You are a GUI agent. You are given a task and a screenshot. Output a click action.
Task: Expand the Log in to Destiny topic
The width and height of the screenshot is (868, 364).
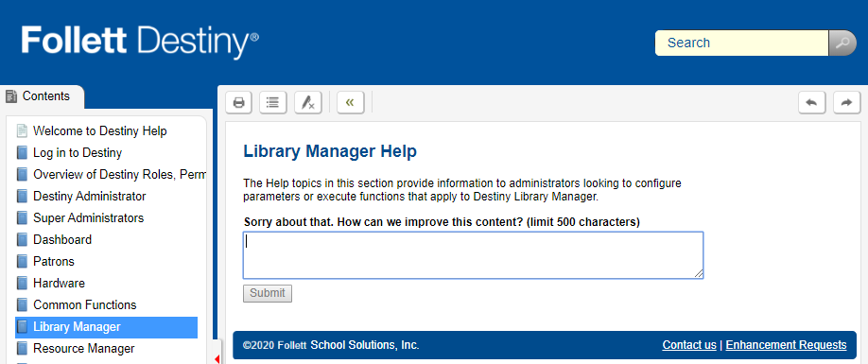78,152
